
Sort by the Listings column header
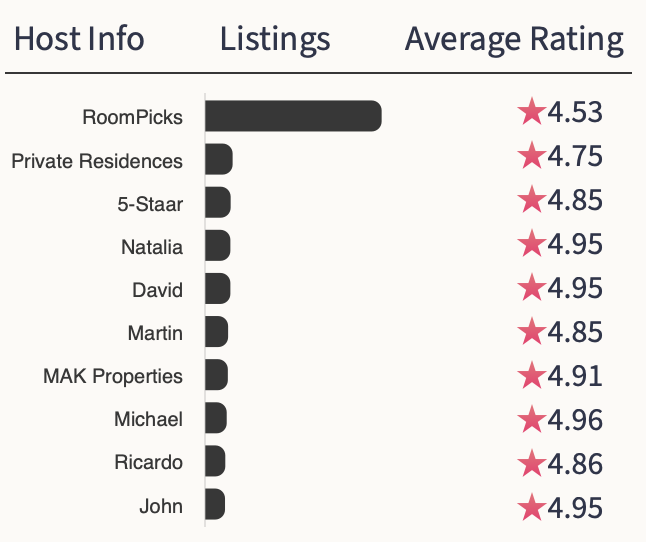tap(275, 40)
